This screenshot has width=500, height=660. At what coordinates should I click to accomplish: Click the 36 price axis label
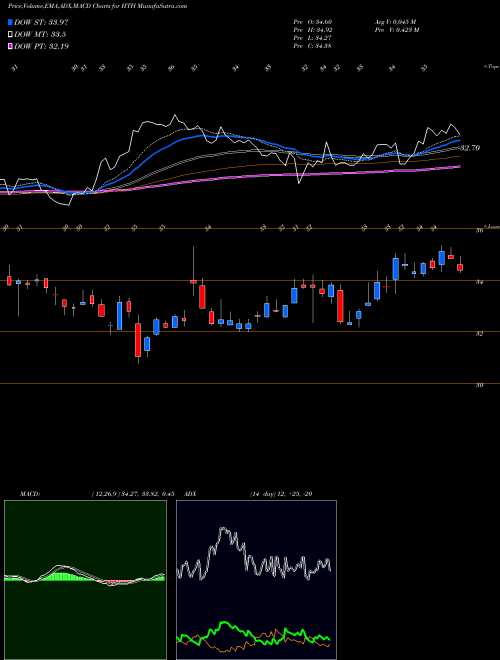point(479,231)
